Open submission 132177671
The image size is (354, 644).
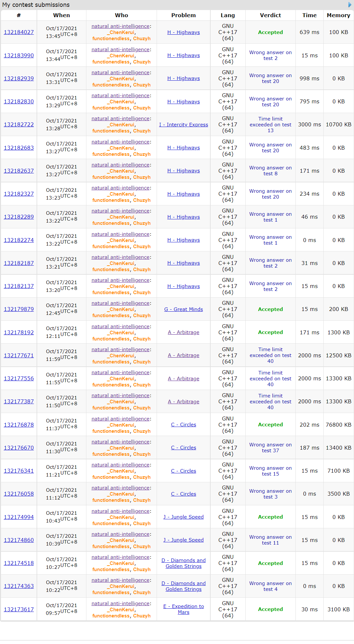[19, 355]
